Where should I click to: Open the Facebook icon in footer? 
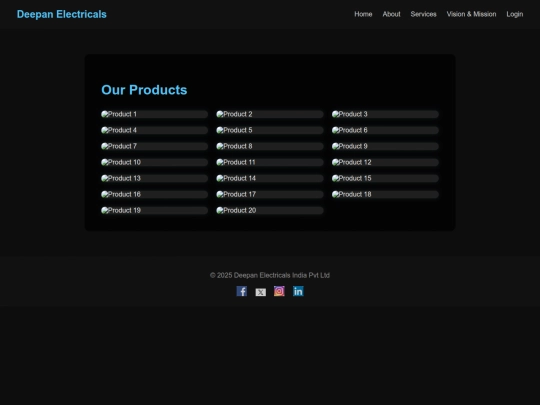[242, 291]
